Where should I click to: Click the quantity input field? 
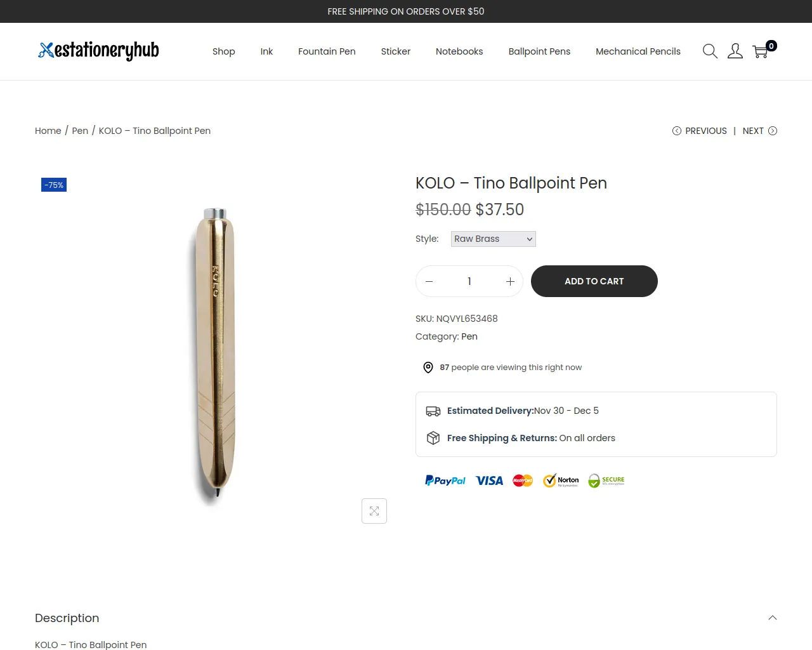[469, 281]
